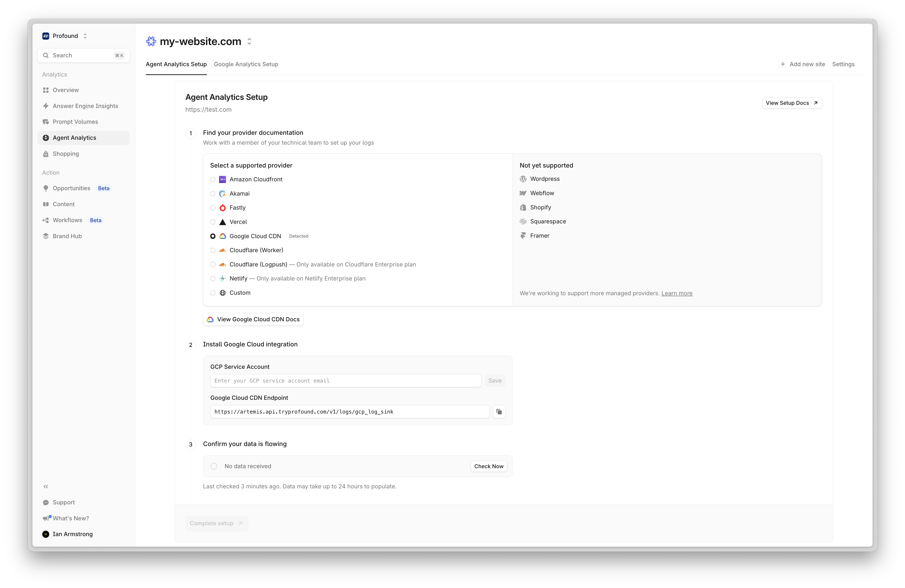Select Agent Analytics in the sidebar
This screenshot has width=905, height=588.
tap(74, 138)
